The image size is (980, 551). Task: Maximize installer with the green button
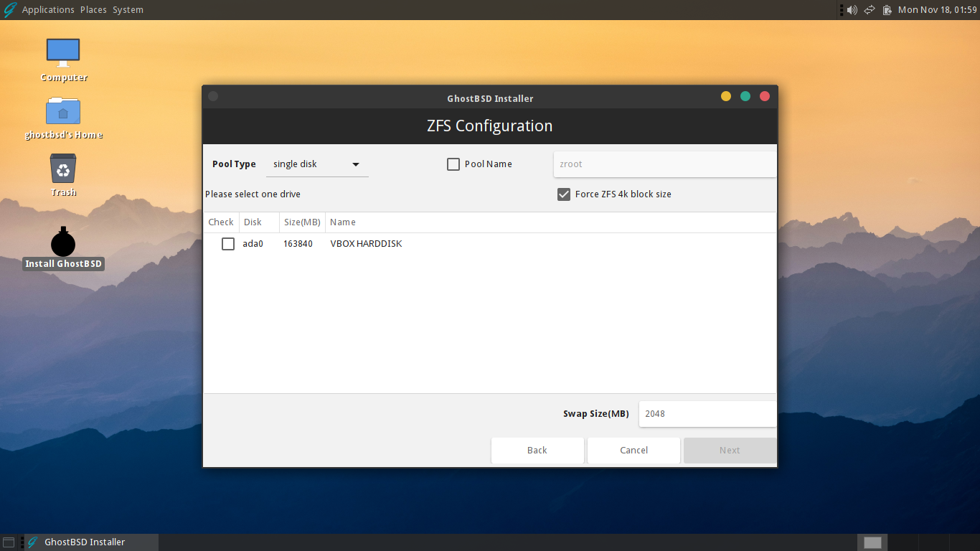click(x=745, y=96)
